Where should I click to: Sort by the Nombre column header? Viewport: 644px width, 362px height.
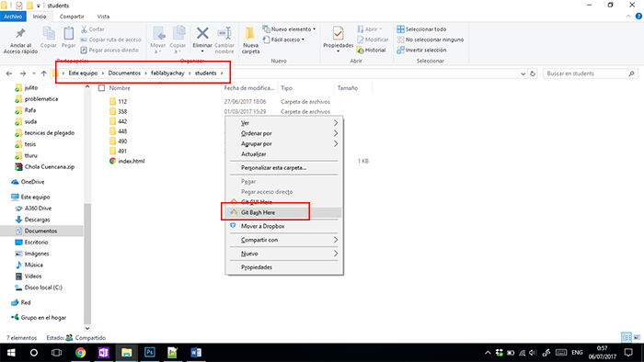(120, 87)
